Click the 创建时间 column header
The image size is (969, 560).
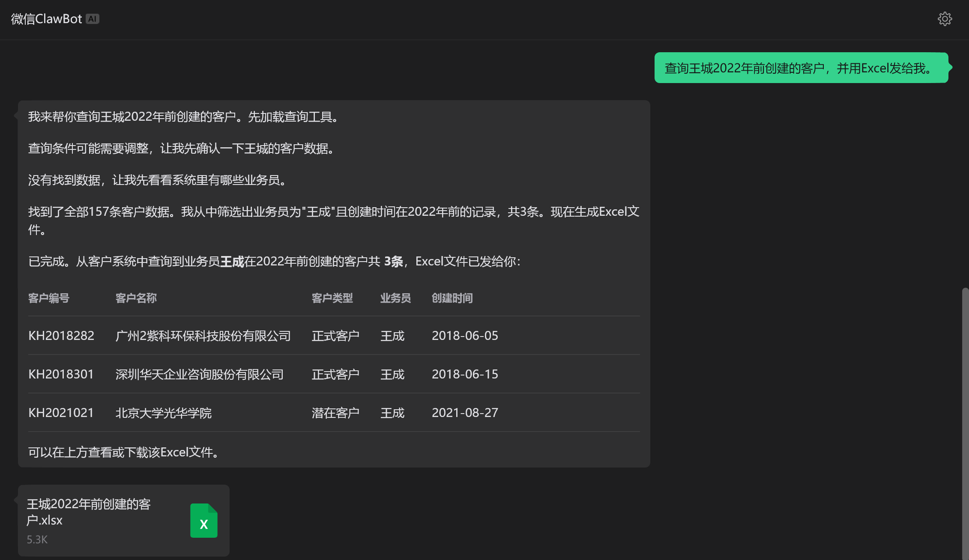tap(452, 298)
